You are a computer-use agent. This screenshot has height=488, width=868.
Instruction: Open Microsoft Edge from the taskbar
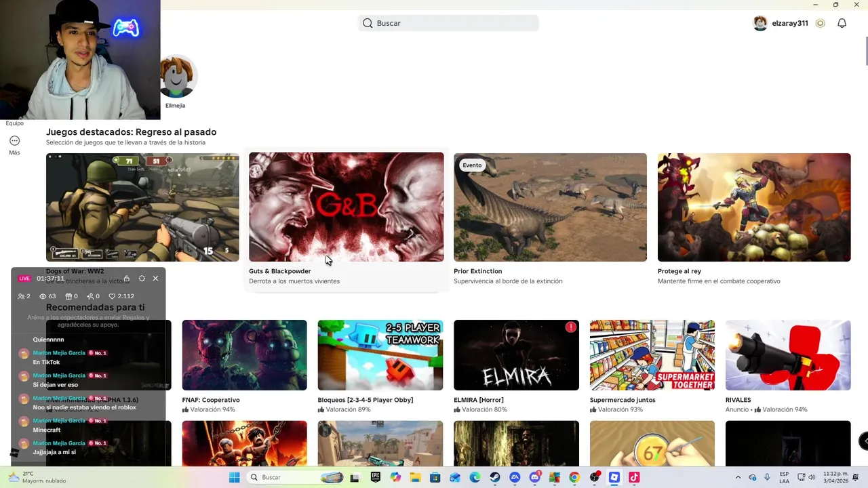(475, 477)
